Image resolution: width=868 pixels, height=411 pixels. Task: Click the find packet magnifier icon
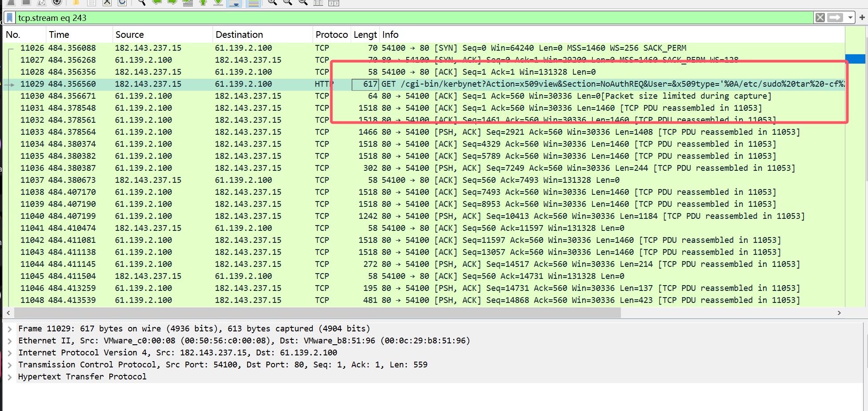(141, 3)
